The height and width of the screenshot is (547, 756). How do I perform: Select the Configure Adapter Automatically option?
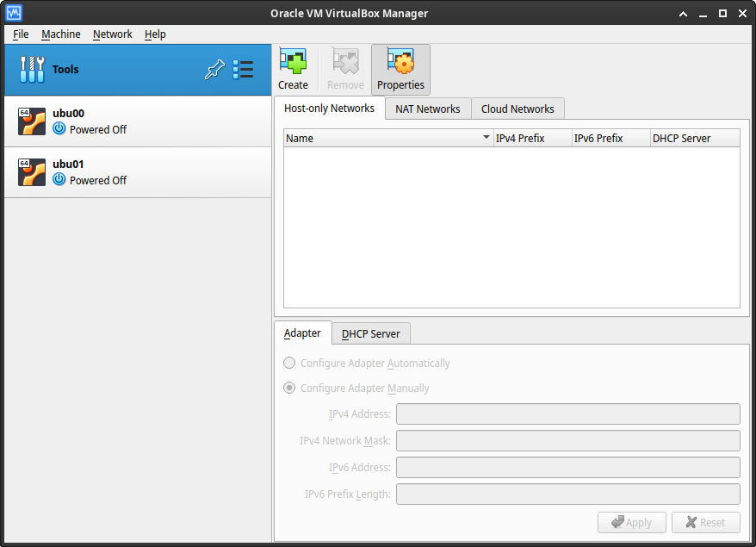point(289,363)
